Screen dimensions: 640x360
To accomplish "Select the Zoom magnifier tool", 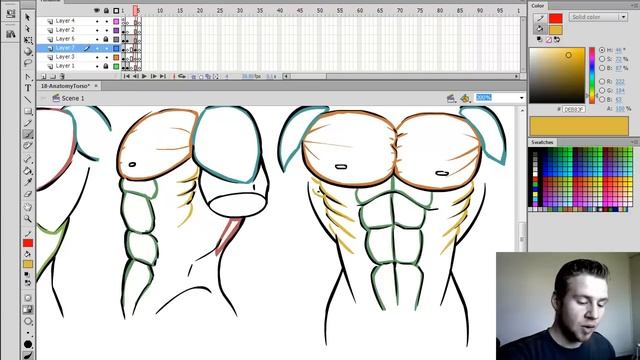I will (x=28, y=219).
